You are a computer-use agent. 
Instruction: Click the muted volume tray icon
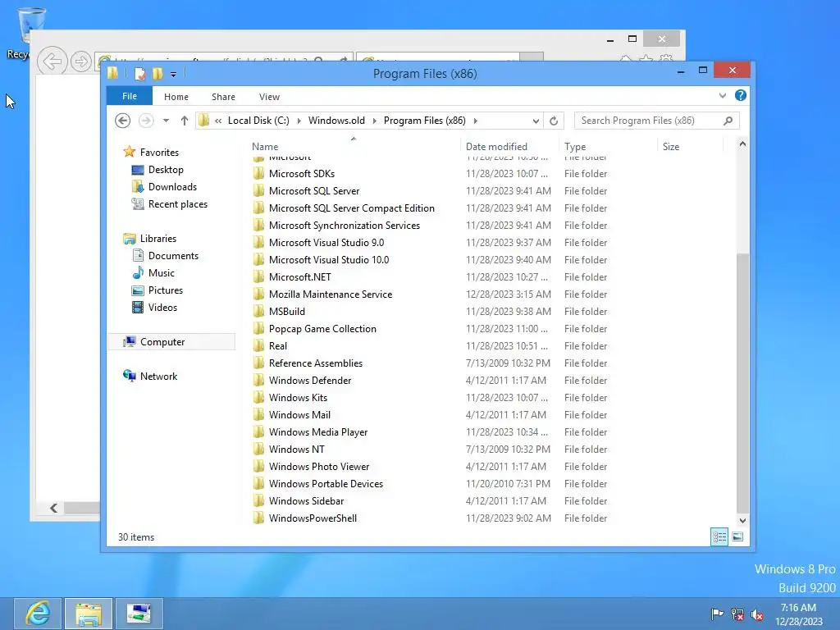pyautogui.click(x=757, y=614)
